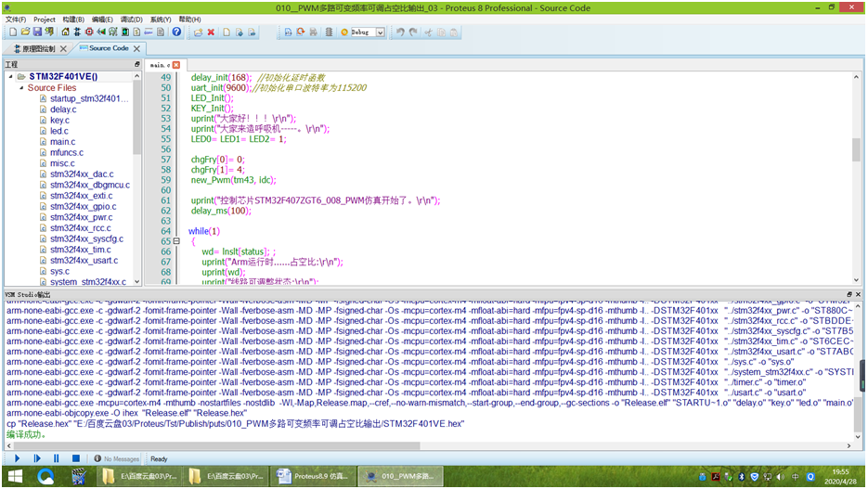Close the main.c editor tab
The height and width of the screenshot is (489, 868).
(176, 65)
